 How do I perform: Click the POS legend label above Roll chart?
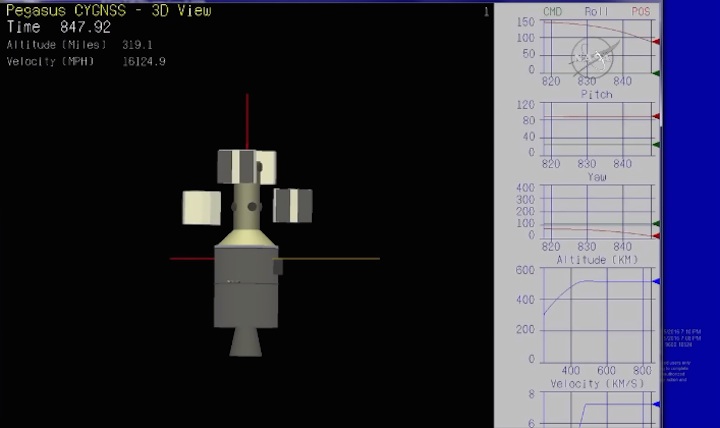(x=640, y=11)
